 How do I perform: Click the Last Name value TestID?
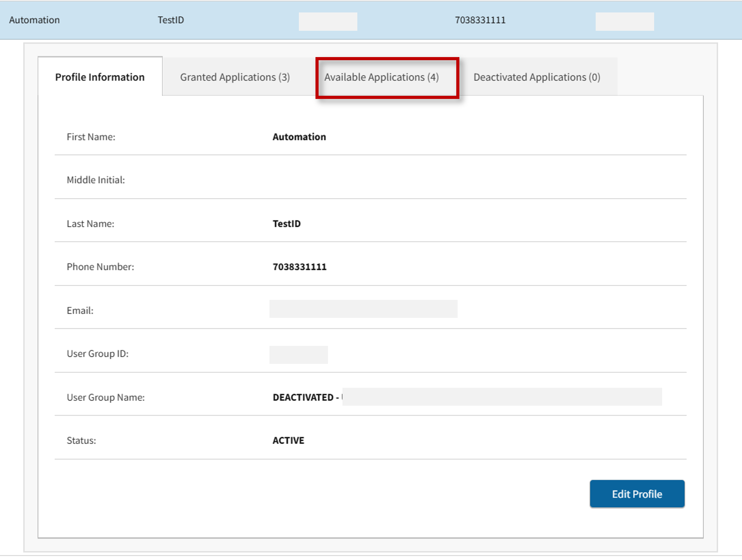click(x=287, y=224)
